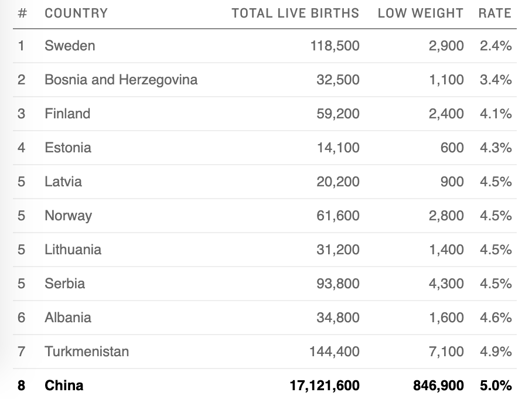Viewport: 532px width, 399px height.
Task: Choose the Latvia row
Action: pos(63,182)
